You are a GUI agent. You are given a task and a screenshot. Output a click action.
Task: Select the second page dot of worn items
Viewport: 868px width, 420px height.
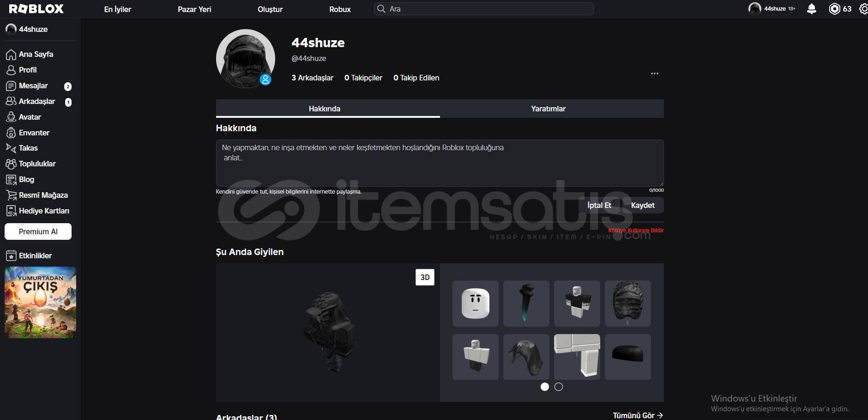[559, 387]
